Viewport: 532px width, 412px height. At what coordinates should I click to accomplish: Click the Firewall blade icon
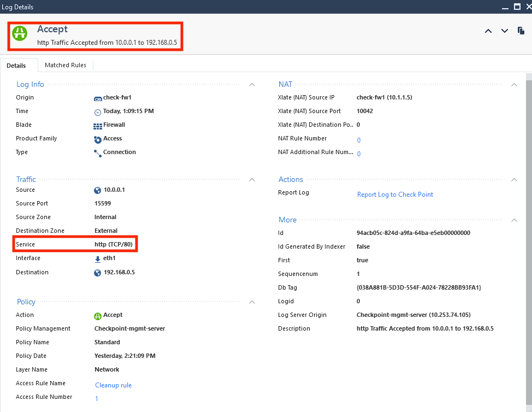click(x=98, y=126)
